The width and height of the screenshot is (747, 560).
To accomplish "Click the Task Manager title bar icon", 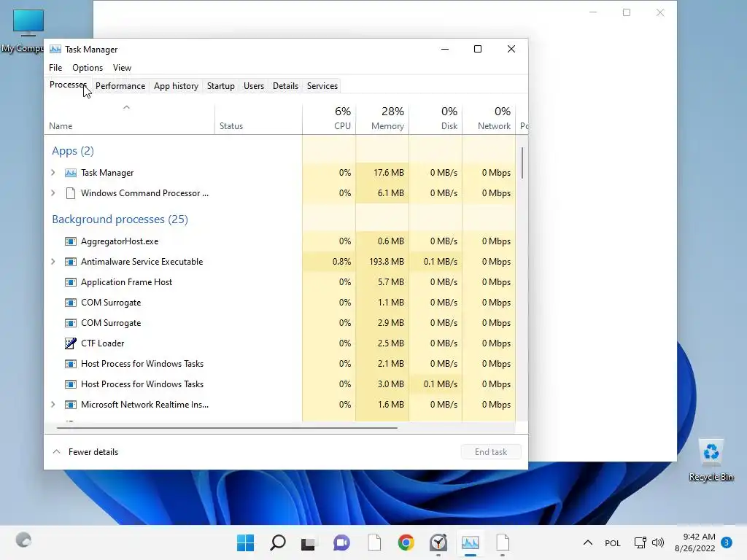I will (55, 49).
